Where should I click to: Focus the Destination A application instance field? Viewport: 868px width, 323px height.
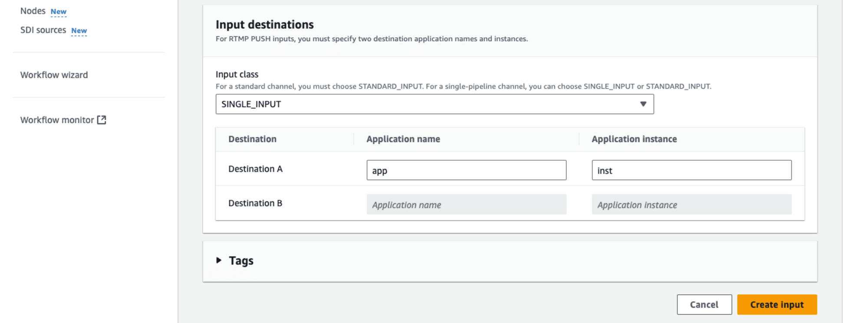691,170
